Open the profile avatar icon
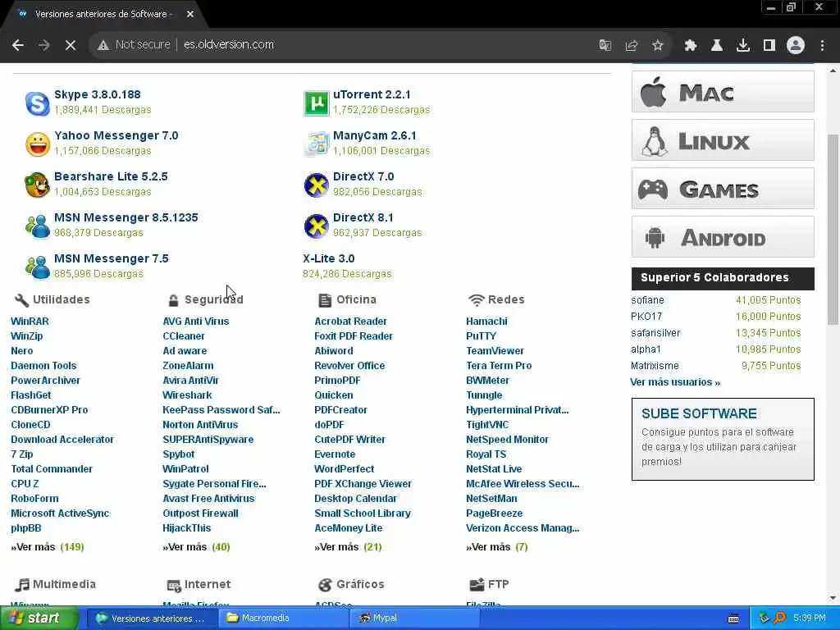 click(796, 45)
